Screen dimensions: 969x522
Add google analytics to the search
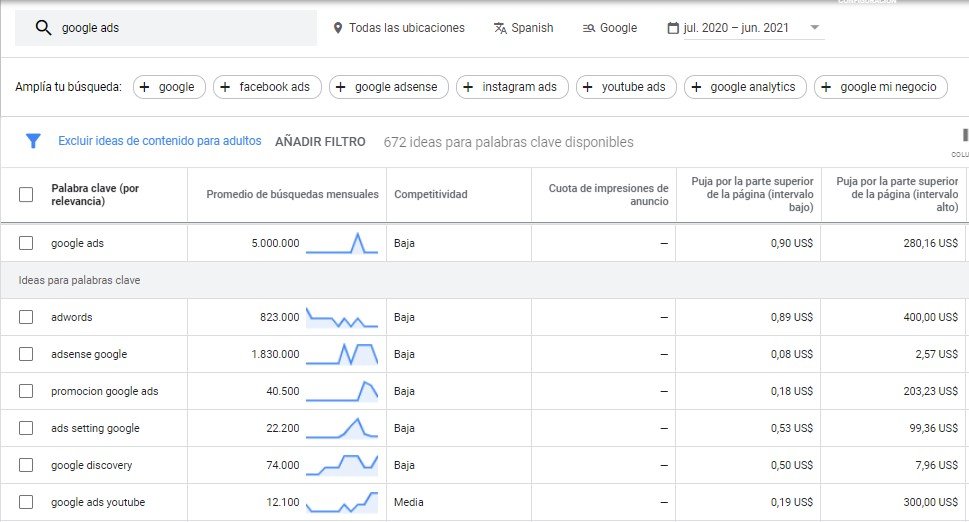click(x=745, y=87)
